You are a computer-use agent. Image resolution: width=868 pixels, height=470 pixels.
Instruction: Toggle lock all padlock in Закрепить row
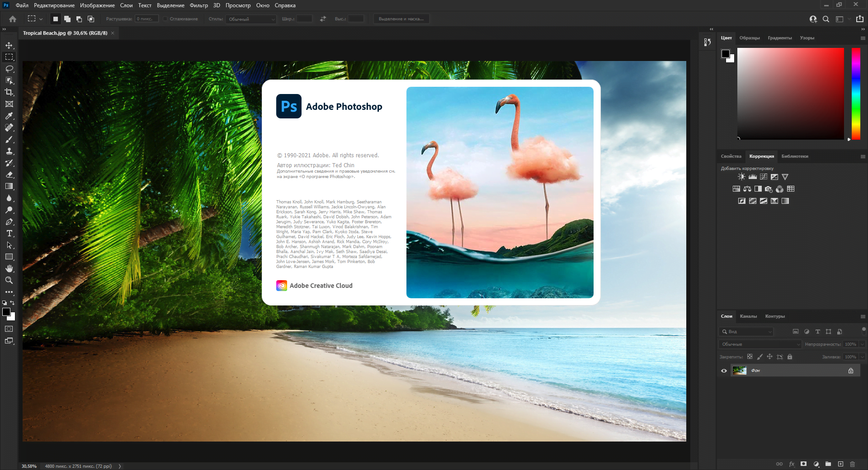(790, 357)
